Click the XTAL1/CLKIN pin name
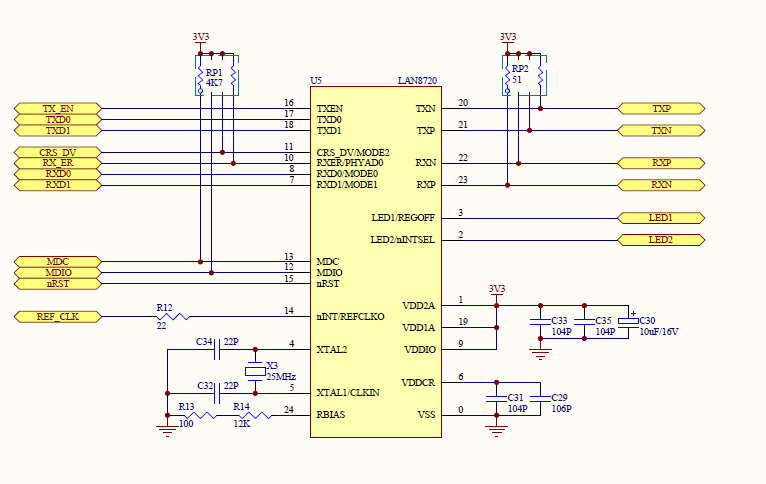 point(348,393)
